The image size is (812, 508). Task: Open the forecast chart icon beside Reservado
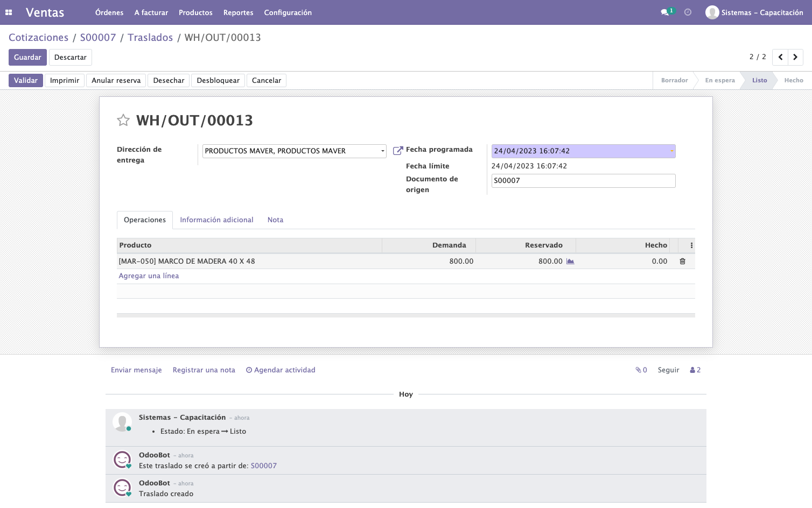tap(570, 262)
